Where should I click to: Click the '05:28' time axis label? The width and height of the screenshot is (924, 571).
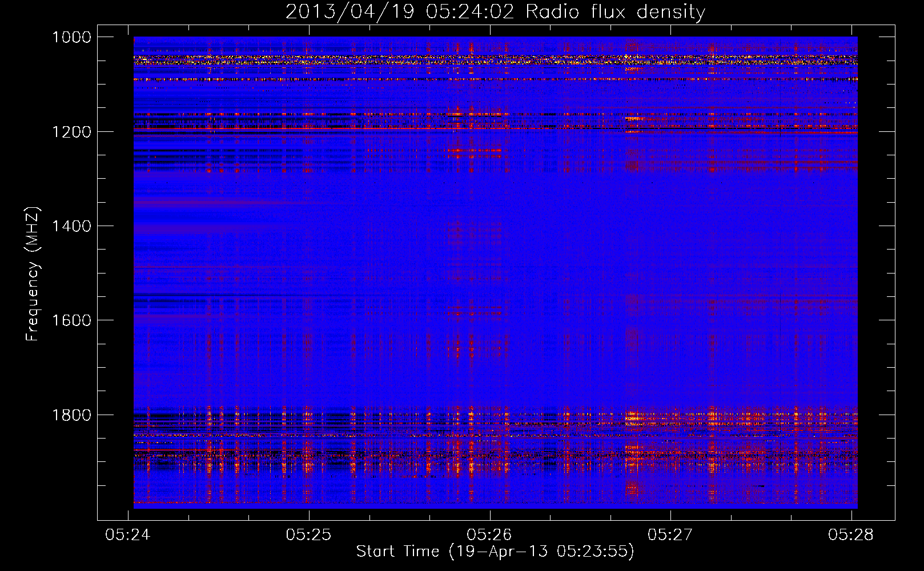(851, 534)
